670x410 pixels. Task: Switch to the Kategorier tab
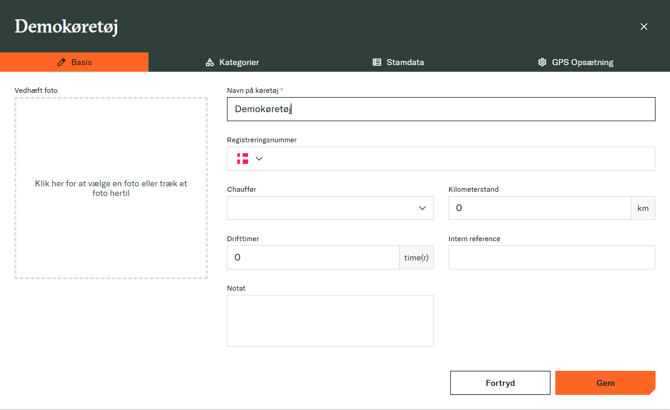coord(232,62)
